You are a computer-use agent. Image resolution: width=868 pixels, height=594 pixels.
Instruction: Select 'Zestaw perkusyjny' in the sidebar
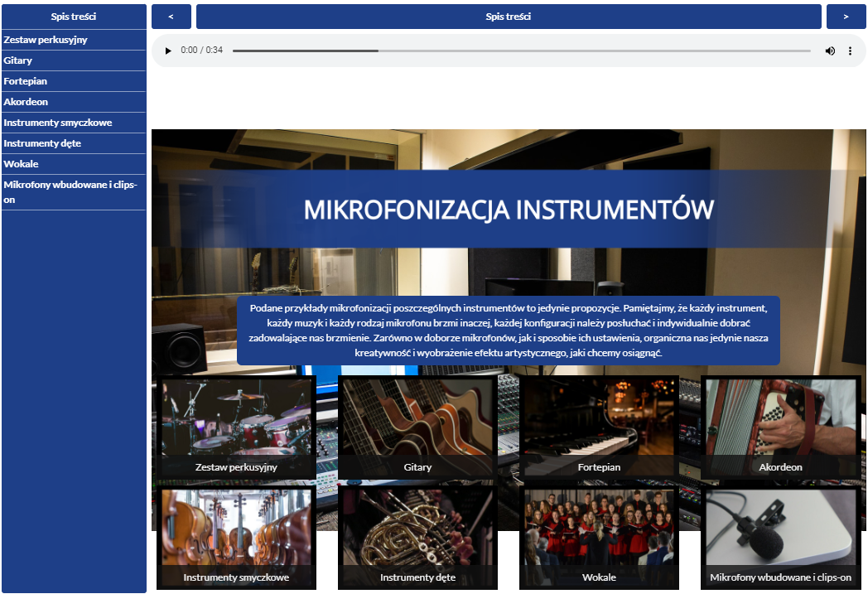[73, 39]
